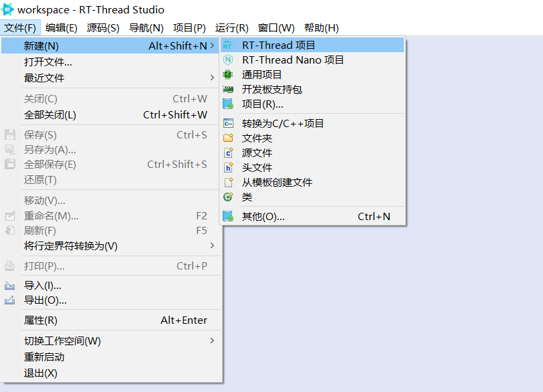Click the Ctrl+N shortcut text
The image size is (543, 392).
tap(374, 217)
